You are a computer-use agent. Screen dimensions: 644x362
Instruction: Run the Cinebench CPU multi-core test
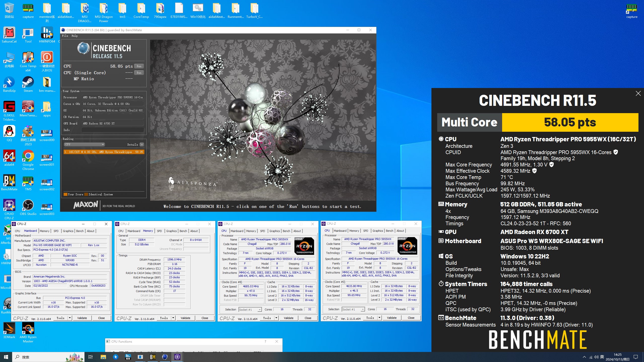139,66
